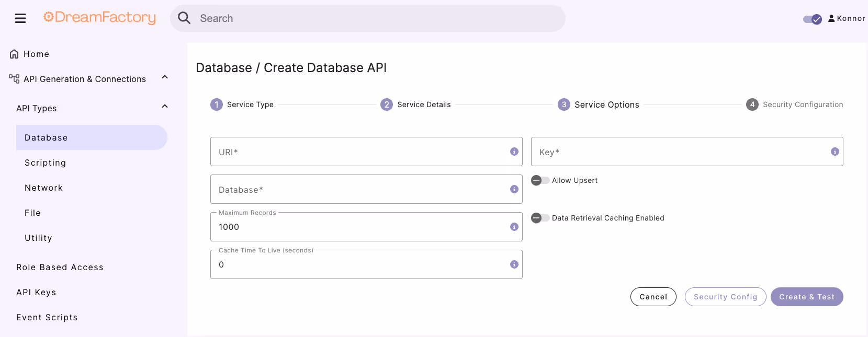The image size is (868, 337).
Task: Toggle the theme switch in header
Action: pos(813,19)
